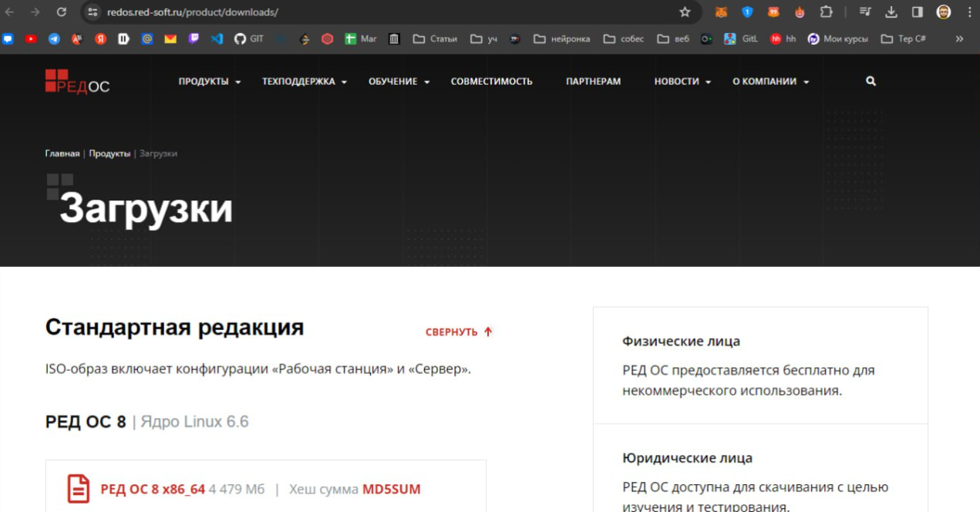Click the Юридические лица heading
Screen dimensions: 980x512
click(687, 458)
